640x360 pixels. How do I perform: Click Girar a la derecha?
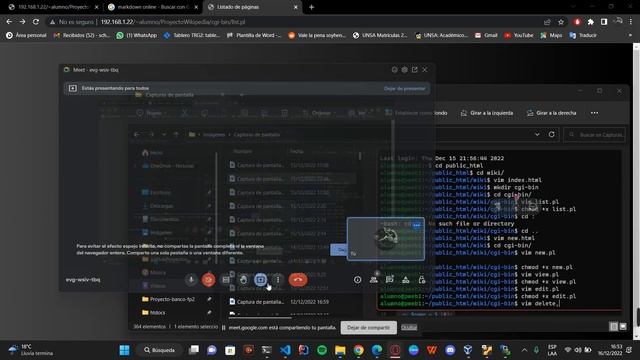551,113
